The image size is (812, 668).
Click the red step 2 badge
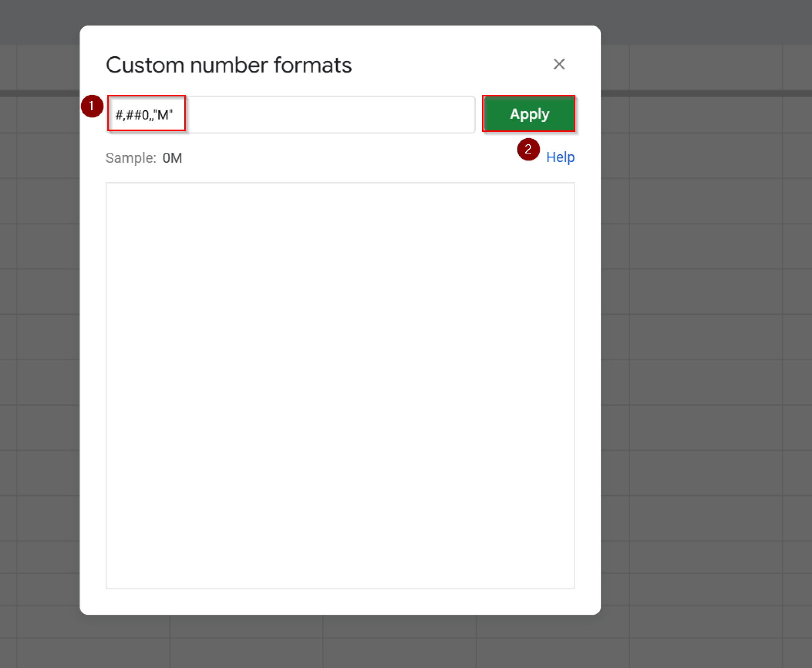coord(528,149)
